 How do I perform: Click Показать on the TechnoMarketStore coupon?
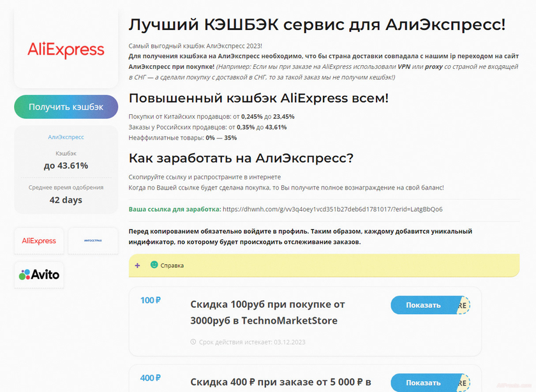[423, 305]
